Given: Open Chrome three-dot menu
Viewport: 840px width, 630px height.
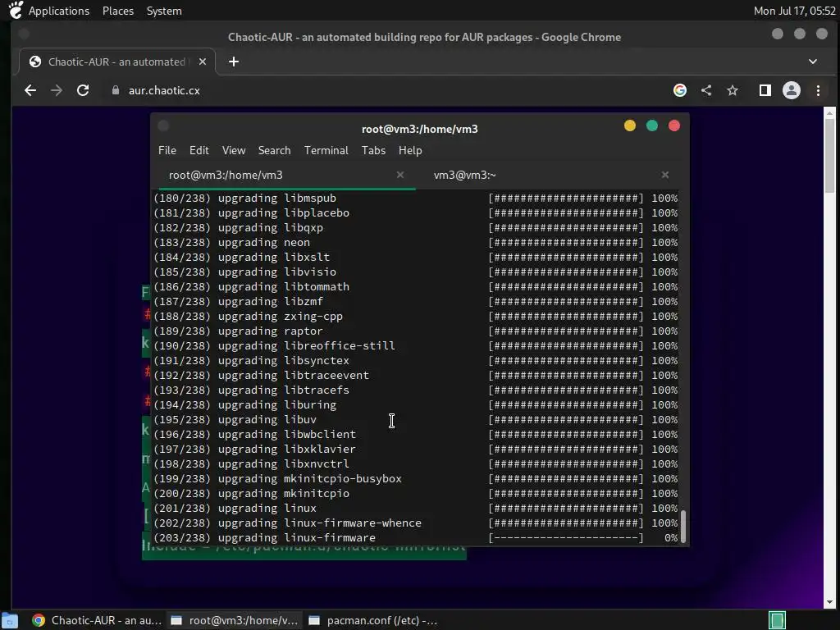Looking at the screenshot, I should (x=818, y=90).
